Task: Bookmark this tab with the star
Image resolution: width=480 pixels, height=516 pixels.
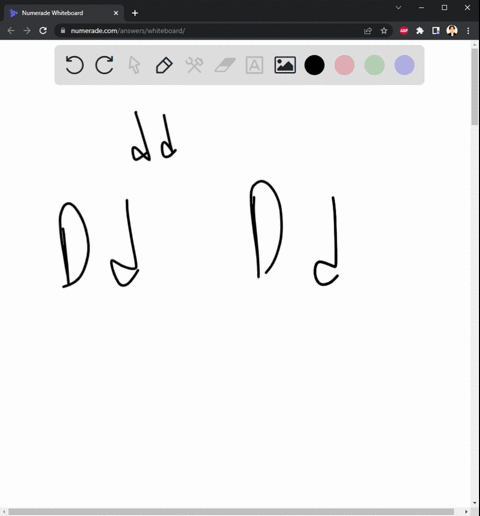Action: pos(384,31)
